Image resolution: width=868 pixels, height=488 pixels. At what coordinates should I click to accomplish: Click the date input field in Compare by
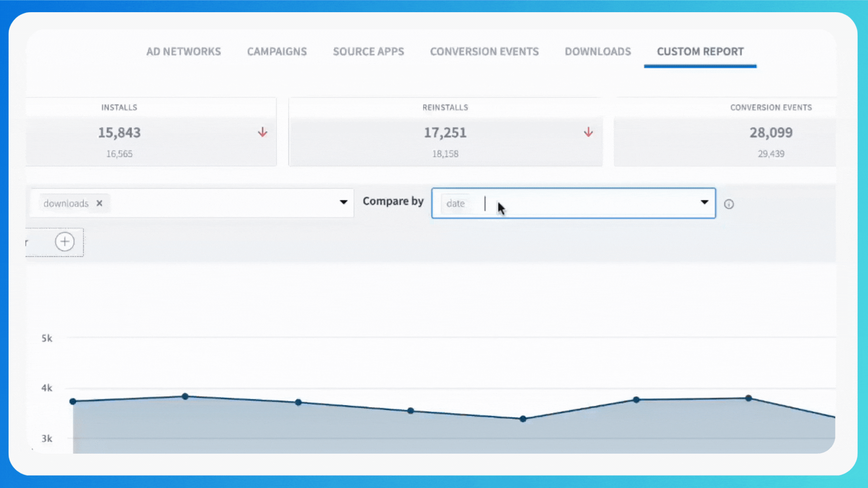pyautogui.click(x=574, y=203)
